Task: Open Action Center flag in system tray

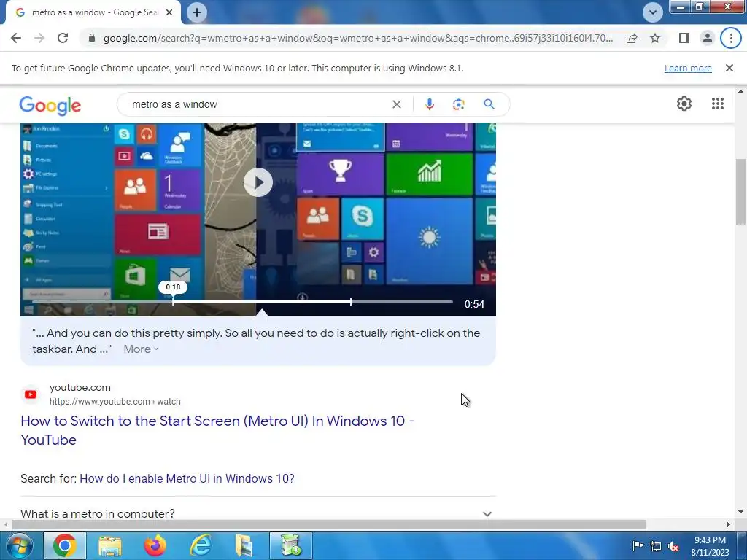Action: click(x=638, y=546)
